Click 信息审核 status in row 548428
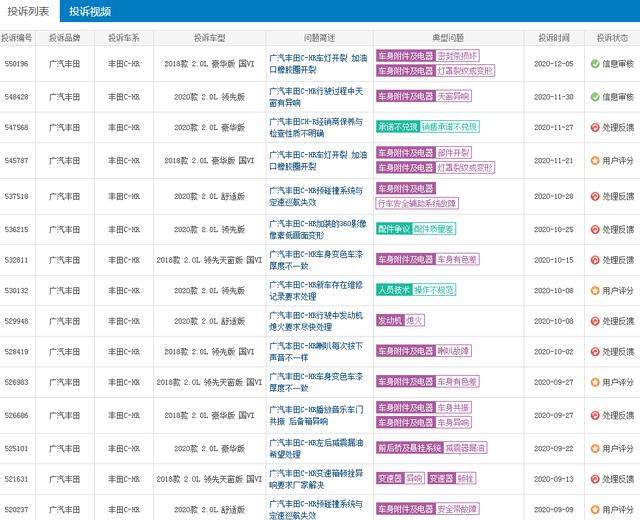This screenshot has height=520, width=640. point(618,97)
